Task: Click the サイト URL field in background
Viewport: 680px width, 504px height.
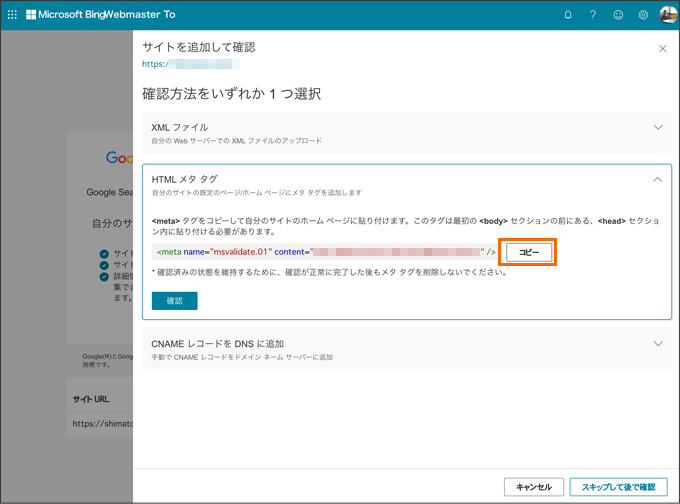Action: tap(100, 423)
